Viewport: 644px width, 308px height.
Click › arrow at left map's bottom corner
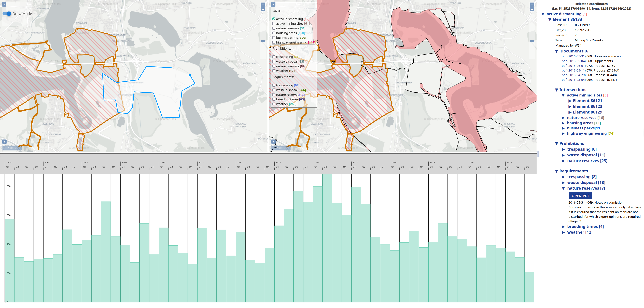point(4,142)
